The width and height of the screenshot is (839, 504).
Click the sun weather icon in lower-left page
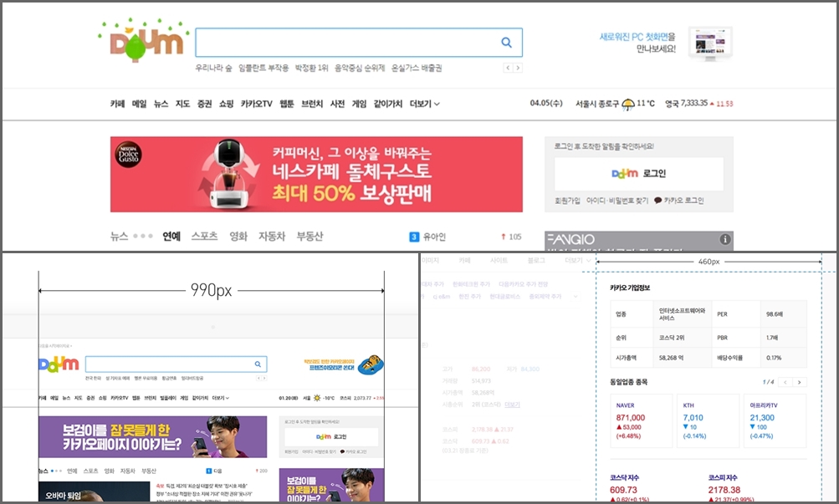click(317, 398)
